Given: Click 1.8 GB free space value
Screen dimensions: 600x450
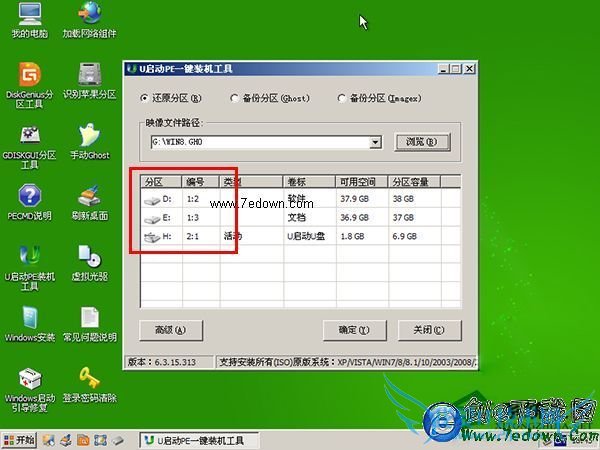Looking at the screenshot, I should [x=352, y=236].
